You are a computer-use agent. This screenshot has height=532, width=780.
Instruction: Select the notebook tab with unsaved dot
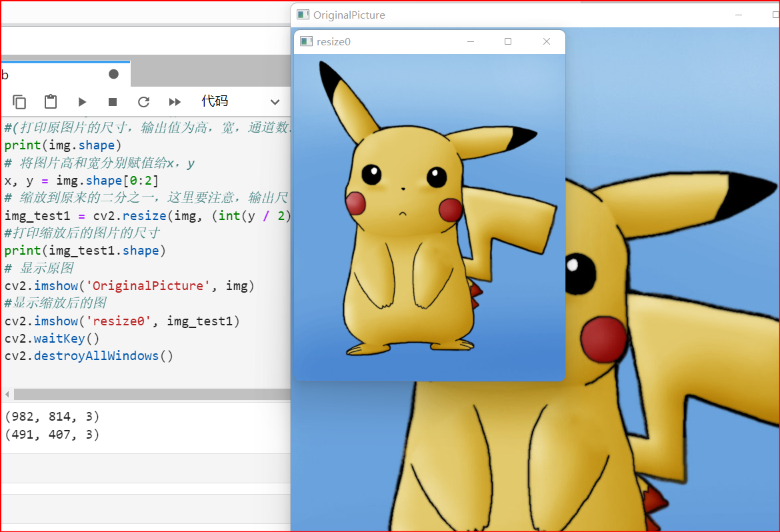click(x=65, y=75)
